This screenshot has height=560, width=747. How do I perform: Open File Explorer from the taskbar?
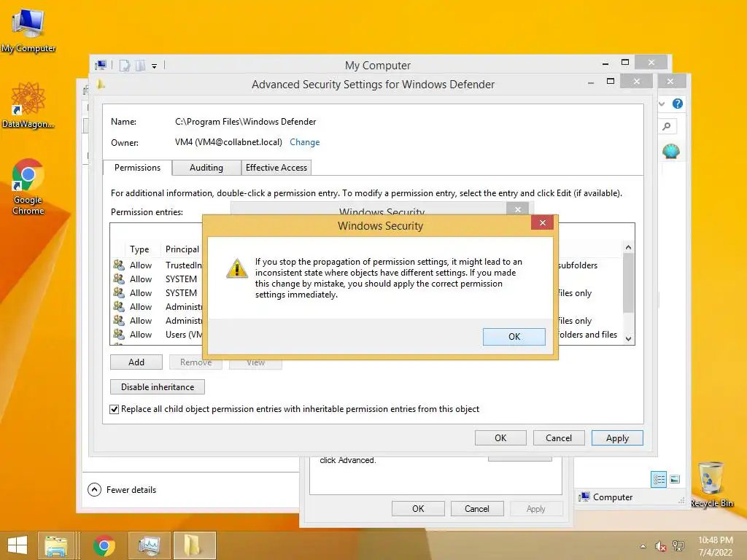(56, 545)
